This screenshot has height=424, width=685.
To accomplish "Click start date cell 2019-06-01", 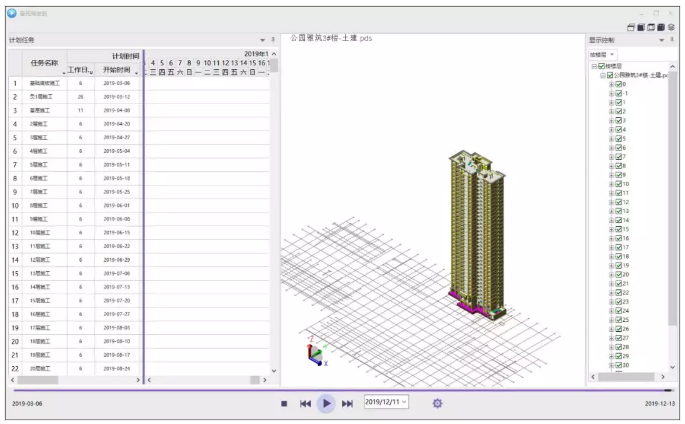I will point(117,205).
